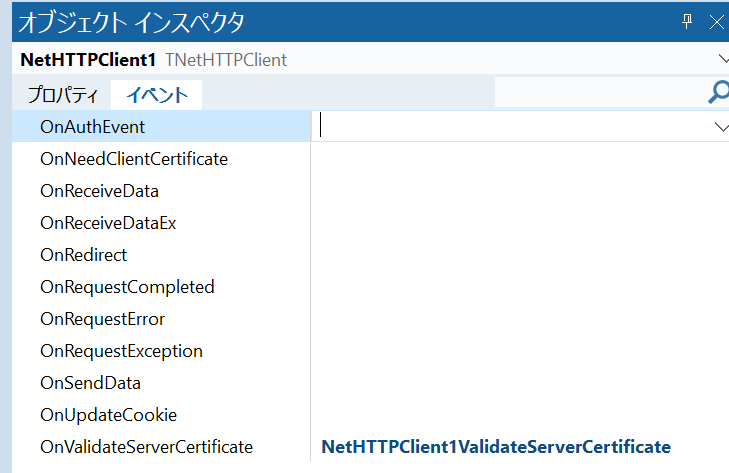Image resolution: width=729 pixels, height=473 pixels.
Task: Click the property filter search field
Action: click(600, 94)
